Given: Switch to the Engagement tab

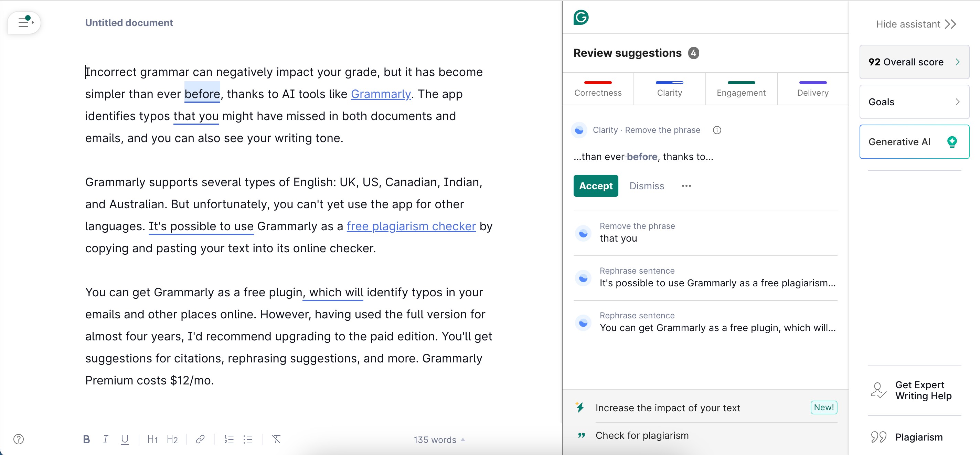Looking at the screenshot, I should pyautogui.click(x=741, y=89).
